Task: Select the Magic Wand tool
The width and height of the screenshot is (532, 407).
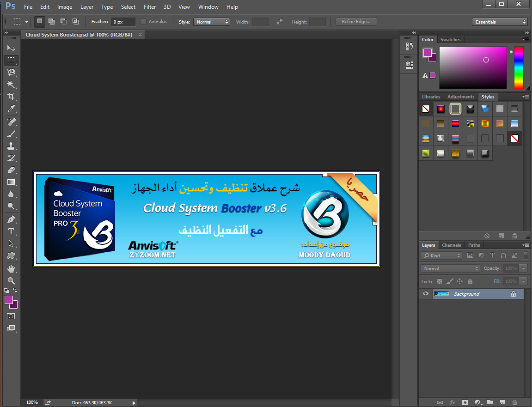Action: tap(11, 85)
